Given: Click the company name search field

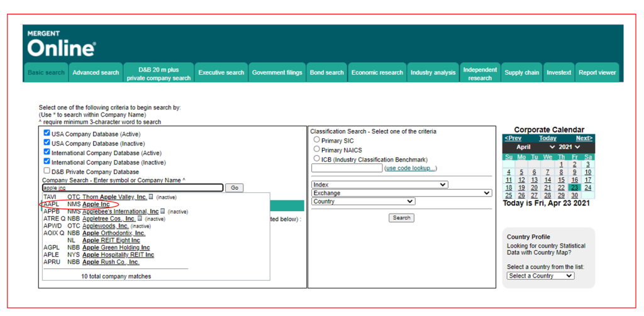Looking at the screenshot, I should point(133,188).
